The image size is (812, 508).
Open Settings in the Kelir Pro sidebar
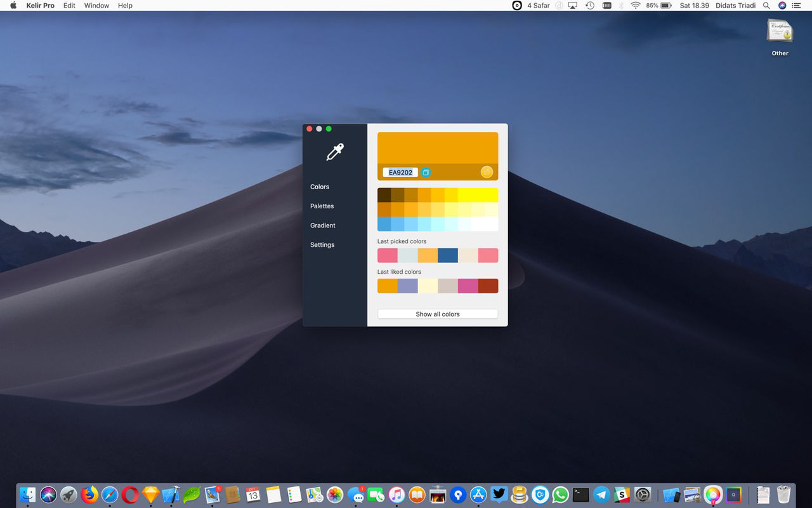tap(322, 244)
